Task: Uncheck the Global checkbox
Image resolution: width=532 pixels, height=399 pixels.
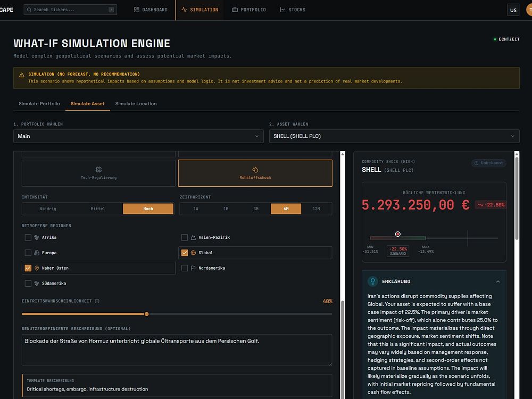Action: tap(185, 253)
